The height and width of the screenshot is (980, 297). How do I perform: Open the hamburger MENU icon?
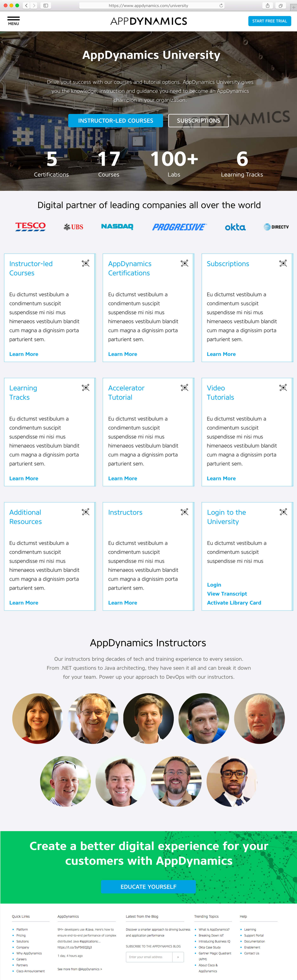pos(13,21)
